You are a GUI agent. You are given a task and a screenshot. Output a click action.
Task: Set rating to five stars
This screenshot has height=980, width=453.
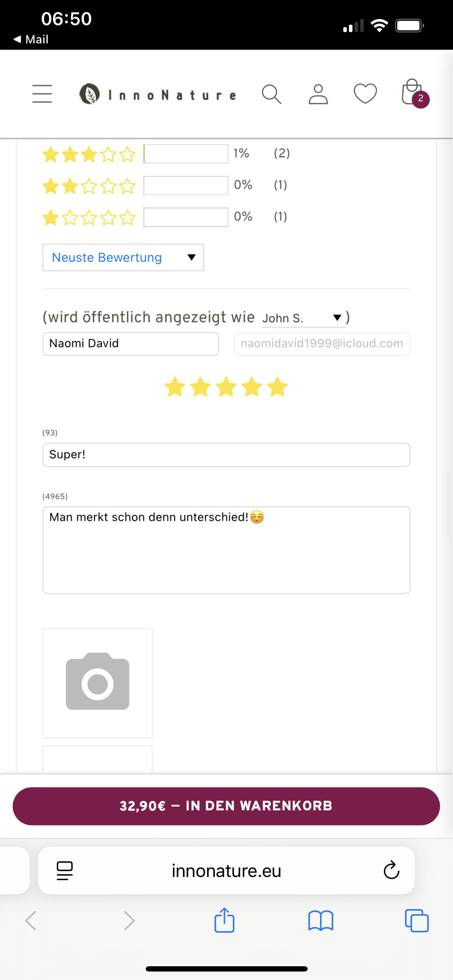(x=277, y=387)
